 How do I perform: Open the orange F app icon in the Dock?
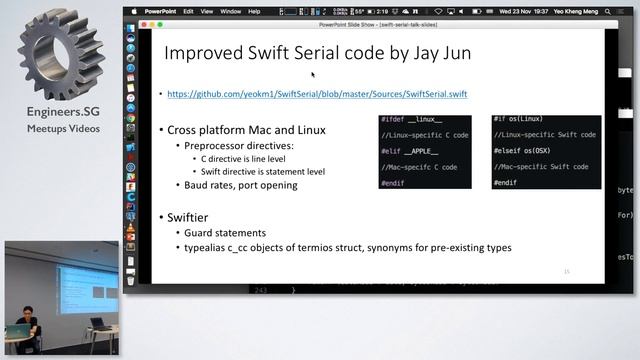tap(131, 187)
